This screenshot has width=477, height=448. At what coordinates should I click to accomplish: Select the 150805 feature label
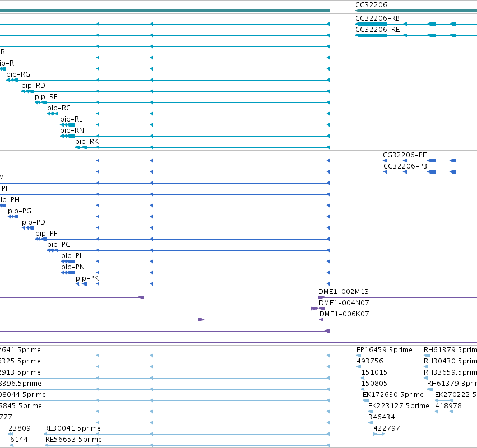(x=374, y=384)
